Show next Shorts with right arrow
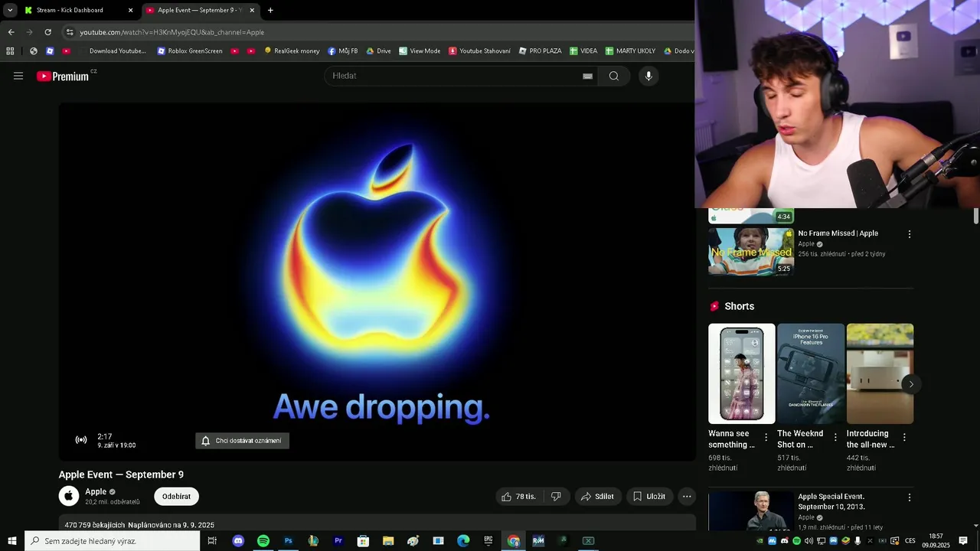980x551 pixels. [x=910, y=384]
